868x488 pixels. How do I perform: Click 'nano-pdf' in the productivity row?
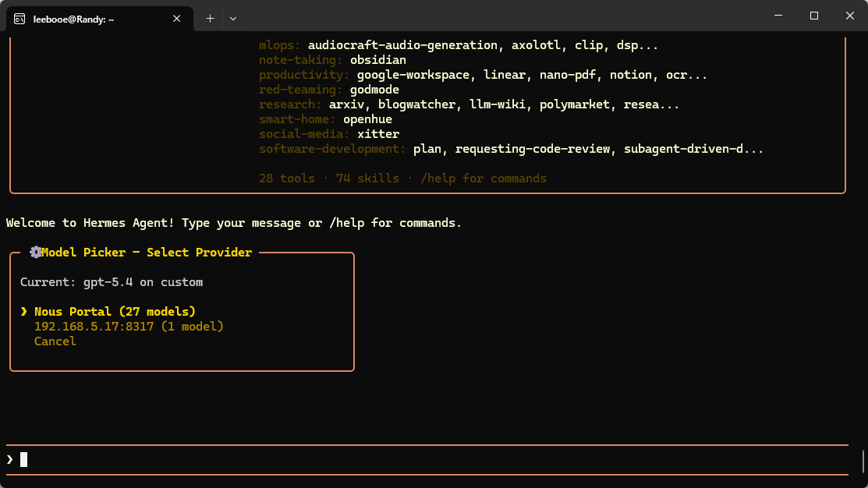[x=568, y=75]
